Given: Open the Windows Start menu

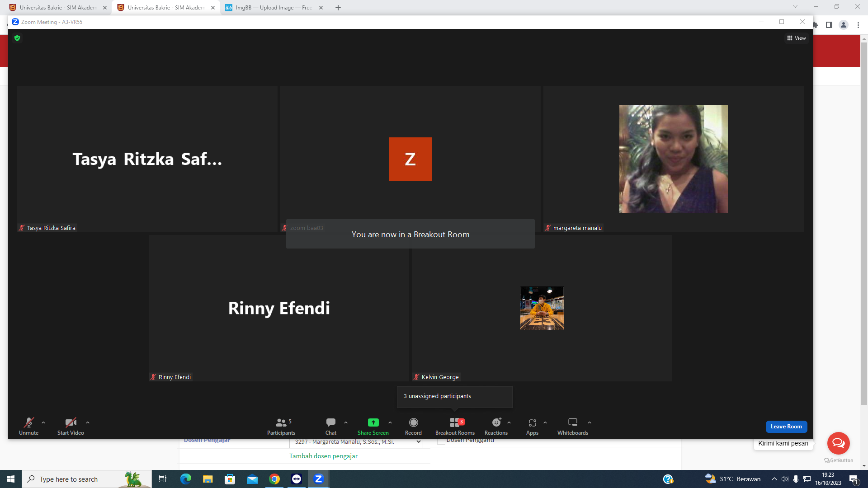Looking at the screenshot, I should (x=11, y=479).
